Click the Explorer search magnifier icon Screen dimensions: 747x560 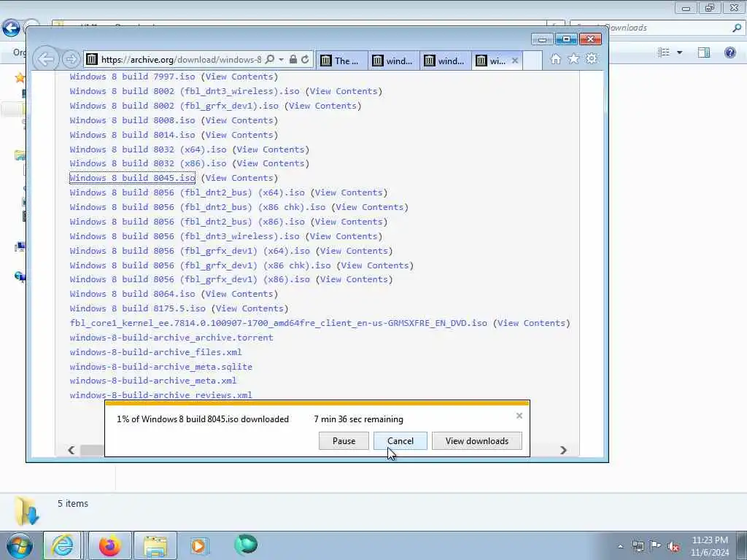point(737,28)
